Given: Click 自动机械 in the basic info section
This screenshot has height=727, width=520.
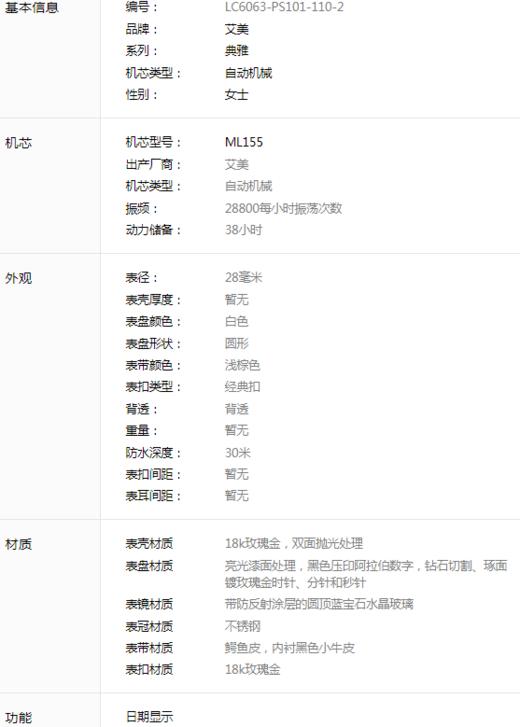Looking at the screenshot, I should [x=248, y=73].
